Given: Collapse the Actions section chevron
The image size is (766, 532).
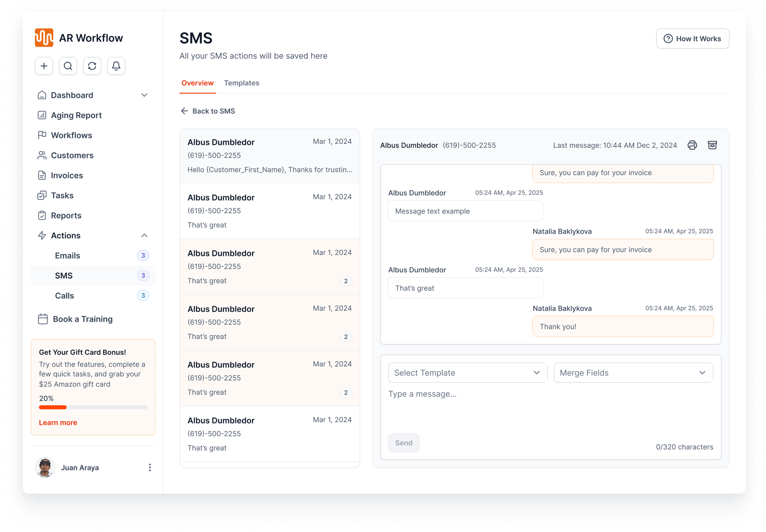Looking at the screenshot, I should point(144,235).
